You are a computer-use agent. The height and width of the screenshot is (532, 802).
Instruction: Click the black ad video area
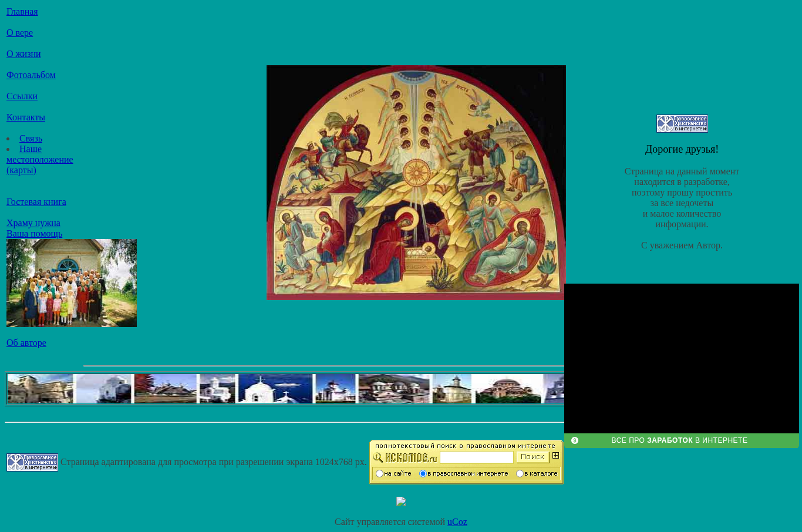coord(682,359)
